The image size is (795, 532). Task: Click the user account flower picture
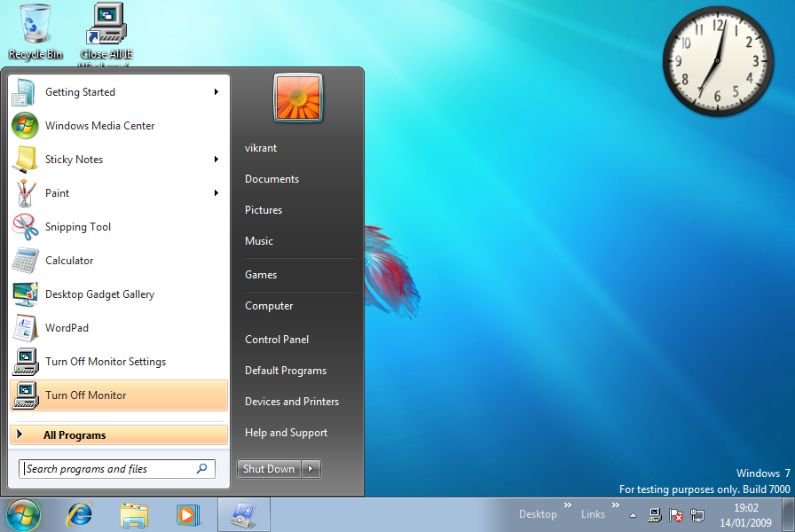(298, 98)
